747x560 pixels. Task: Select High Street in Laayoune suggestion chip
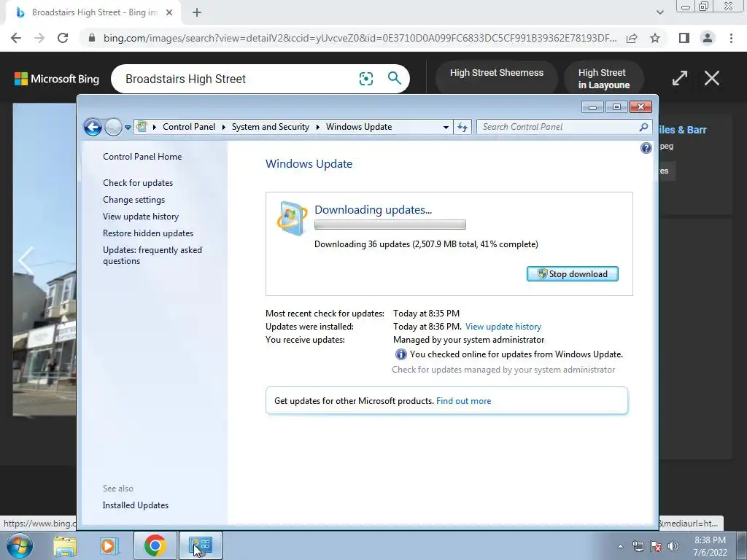click(x=603, y=79)
